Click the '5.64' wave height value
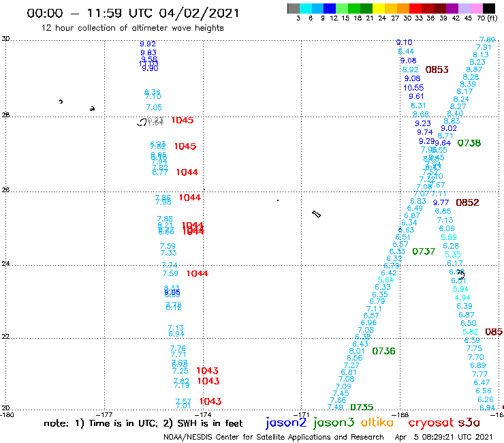The height and width of the screenshot is (443, 504). click(385, 279)
